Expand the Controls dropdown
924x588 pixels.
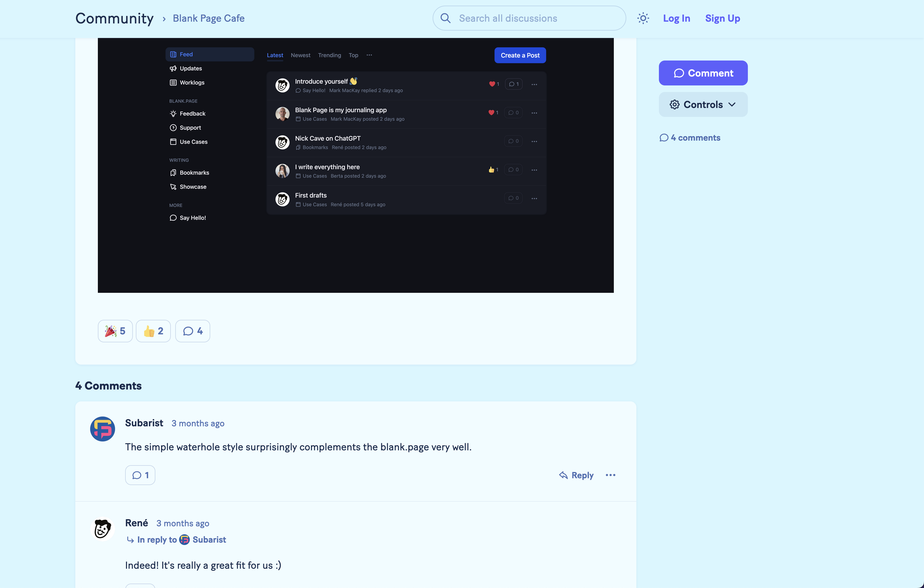point(703,104)
